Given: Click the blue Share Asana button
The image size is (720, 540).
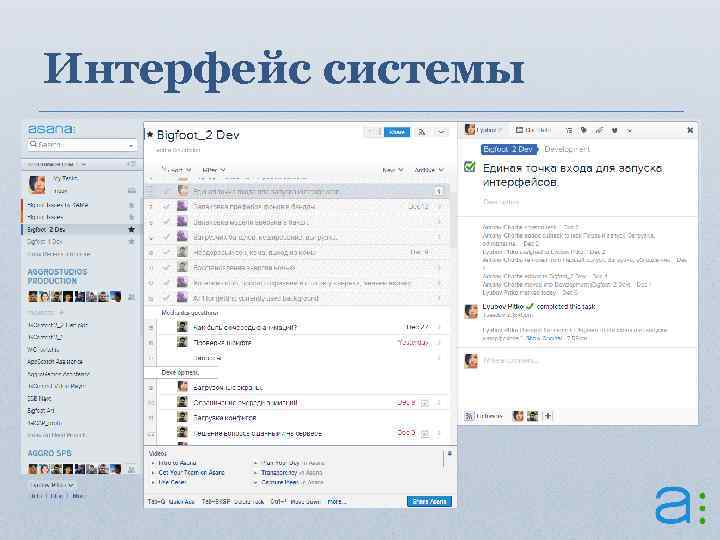Looking at the screenshot, I should tap(429, 501).
